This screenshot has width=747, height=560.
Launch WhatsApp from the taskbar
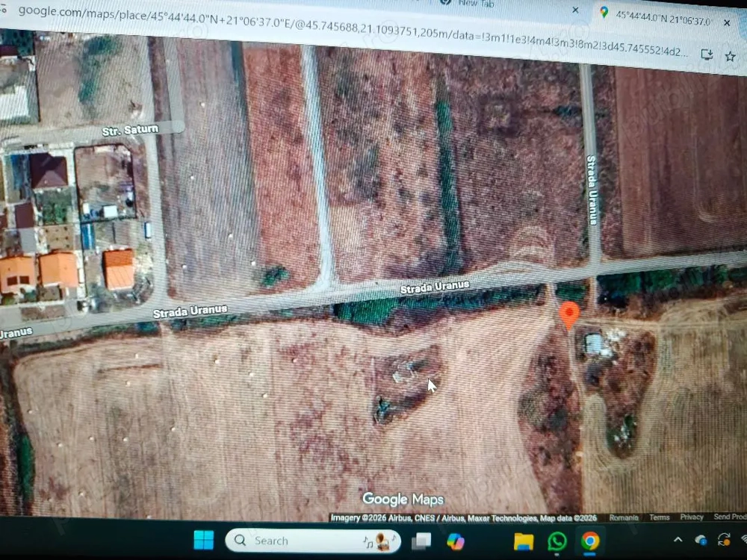point(557,541)
